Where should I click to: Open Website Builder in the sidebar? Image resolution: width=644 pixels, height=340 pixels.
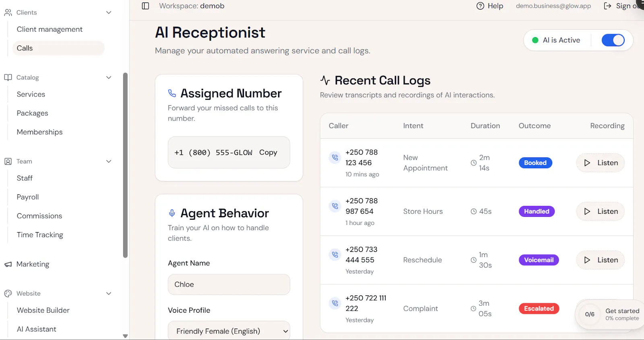pyautogui.click(x=43, y=310)
